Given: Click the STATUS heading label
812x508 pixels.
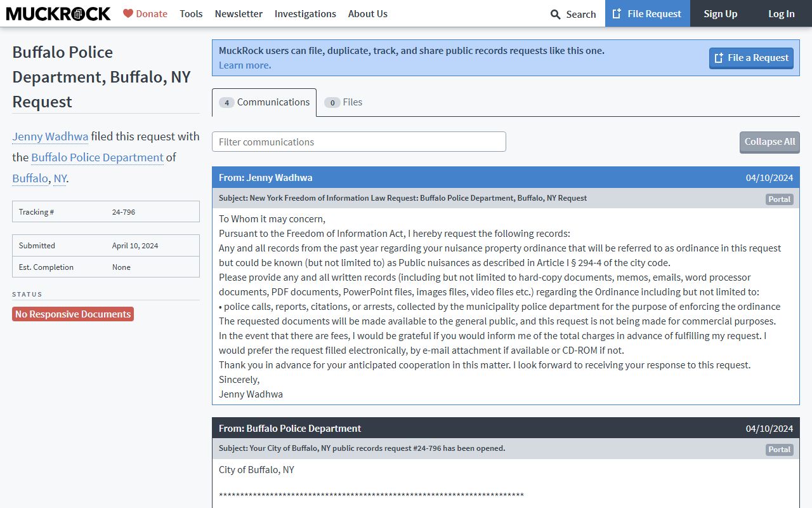Looking at the screenshot, I should pyautogui.click(x=27, y=294).
